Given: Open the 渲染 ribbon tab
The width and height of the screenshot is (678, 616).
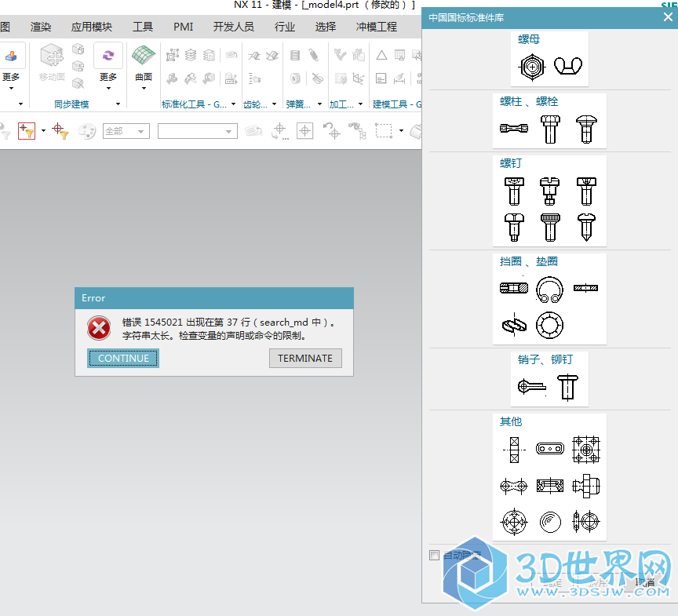Looking at the screenshot, I should [x=41, y=27].
